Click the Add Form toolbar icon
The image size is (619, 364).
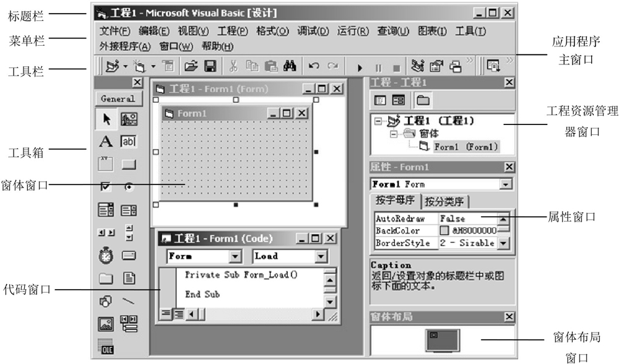(139, 66)
